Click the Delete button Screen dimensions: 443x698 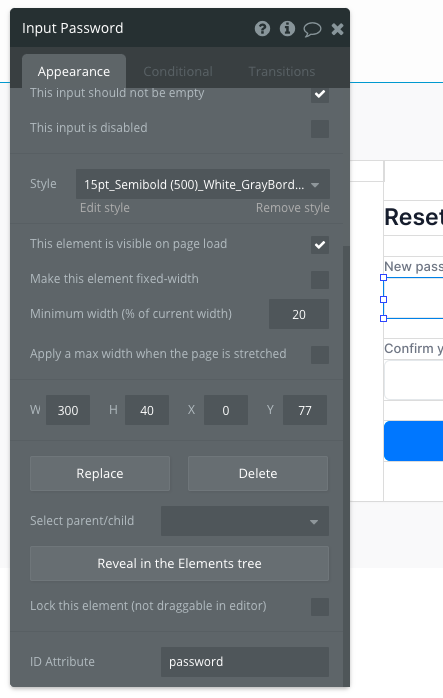tap(258, 473)
